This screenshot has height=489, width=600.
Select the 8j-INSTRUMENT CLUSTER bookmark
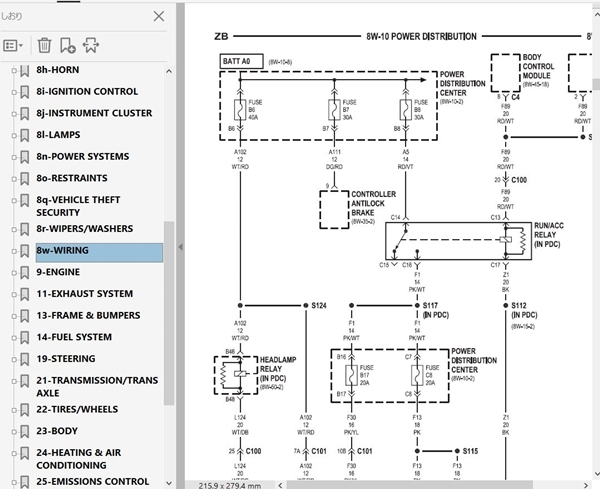point(94,113)
